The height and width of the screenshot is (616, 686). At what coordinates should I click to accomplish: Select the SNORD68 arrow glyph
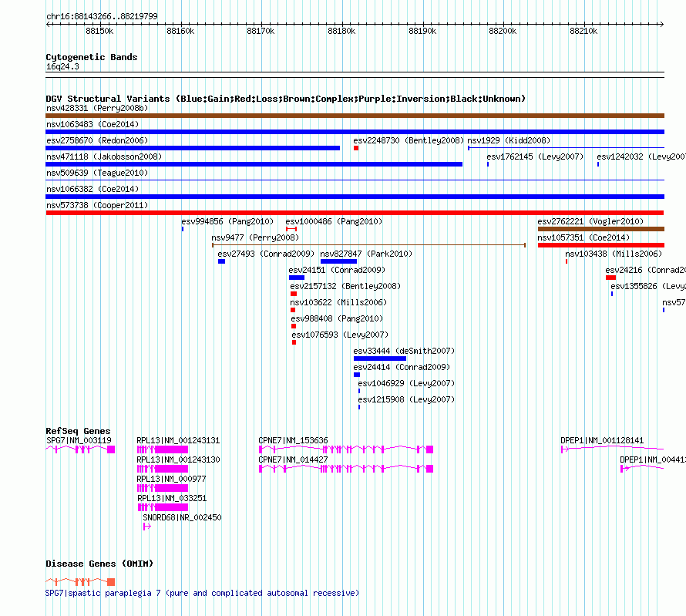coord(147,527)
